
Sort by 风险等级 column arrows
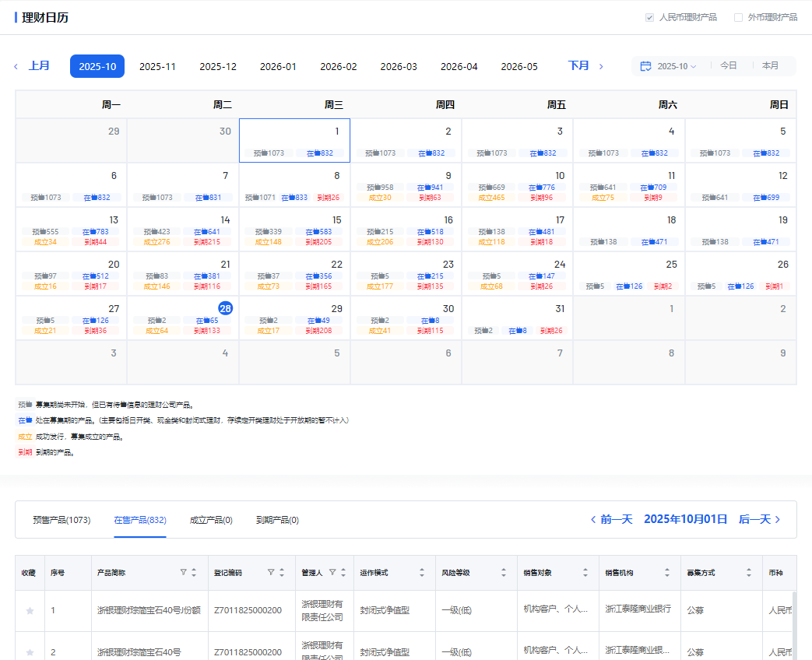(x=504, y=572)
